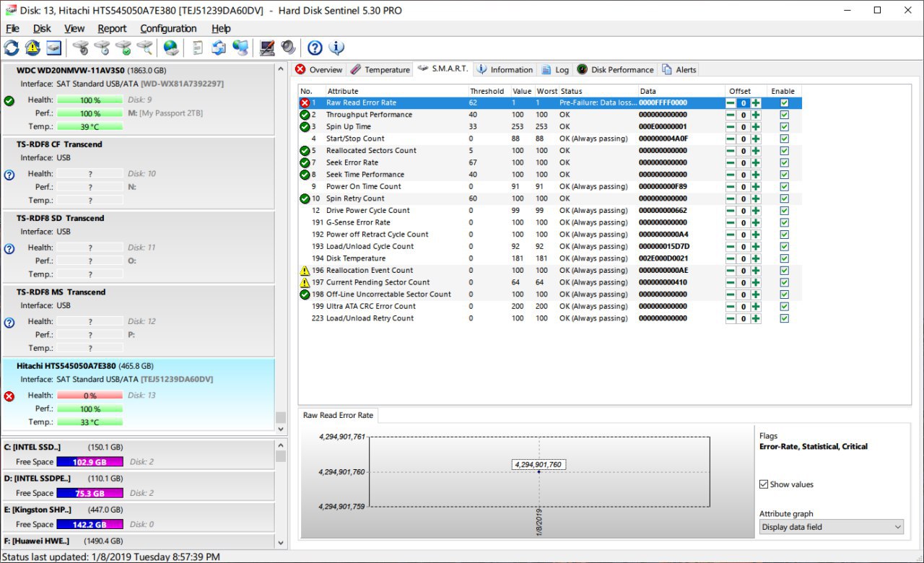Click the document report toolbar icon

point(197,48)
